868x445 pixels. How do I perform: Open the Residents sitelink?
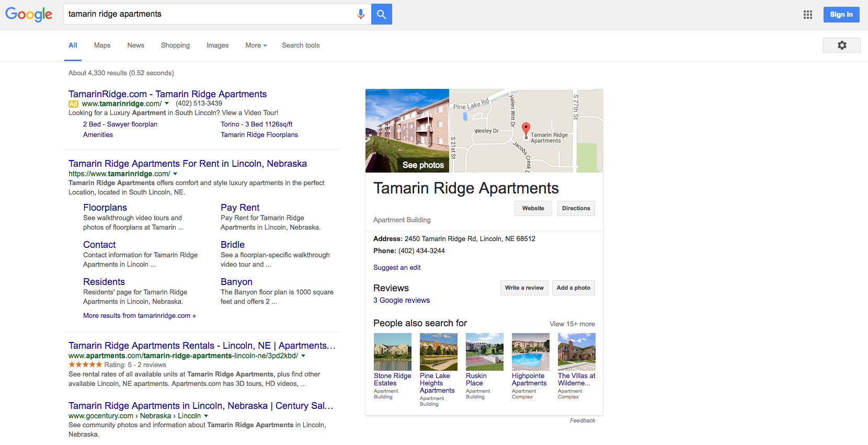point(104,282)
